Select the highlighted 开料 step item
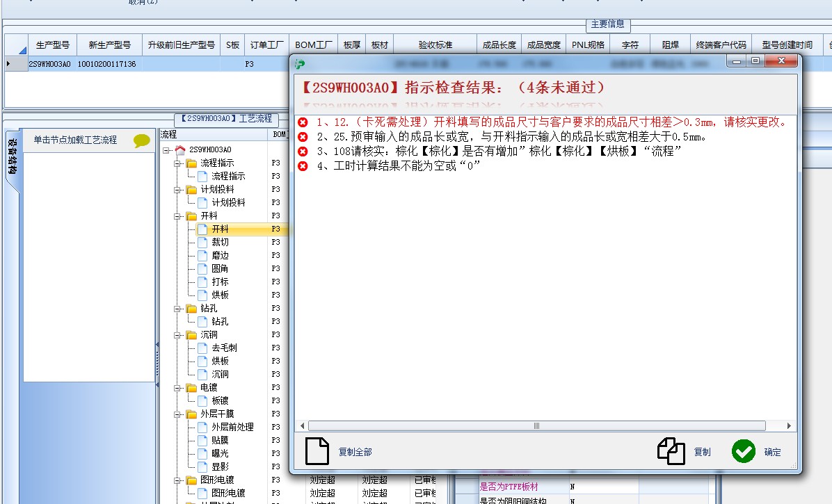Image resolution: width=832 pixels, height=504 pixels. point(220,229)
